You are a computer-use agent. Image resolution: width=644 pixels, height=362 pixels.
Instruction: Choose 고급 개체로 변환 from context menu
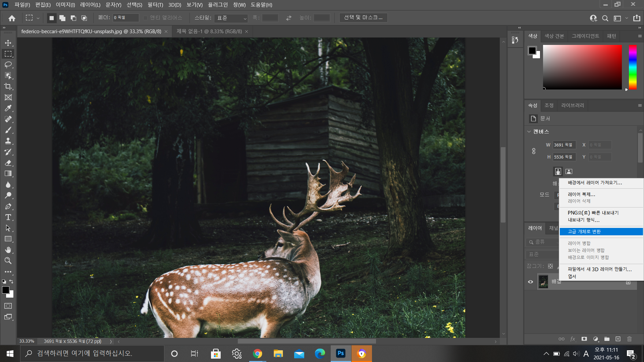coord(601,232)
